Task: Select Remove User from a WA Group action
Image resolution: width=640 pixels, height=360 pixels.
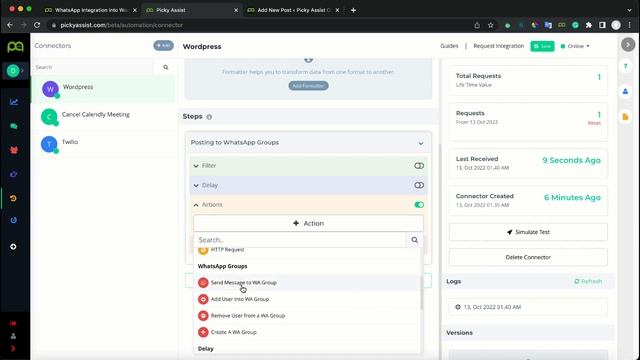Action: click(308, 316)
